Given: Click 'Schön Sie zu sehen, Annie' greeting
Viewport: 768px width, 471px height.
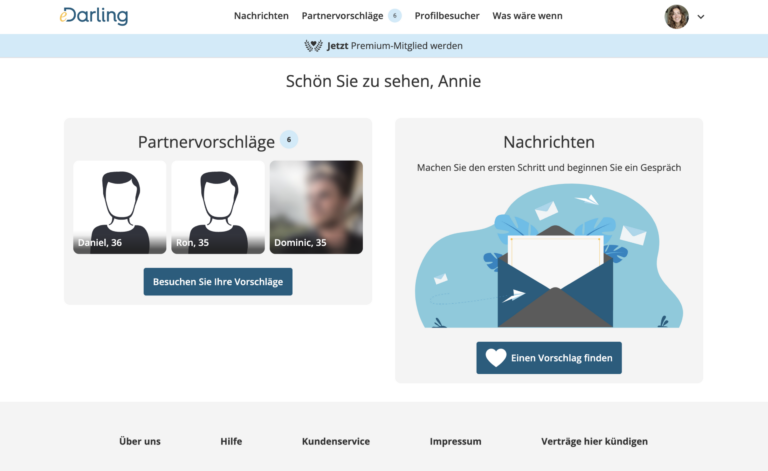Looking at the screenshot, I should click(384, 81).
